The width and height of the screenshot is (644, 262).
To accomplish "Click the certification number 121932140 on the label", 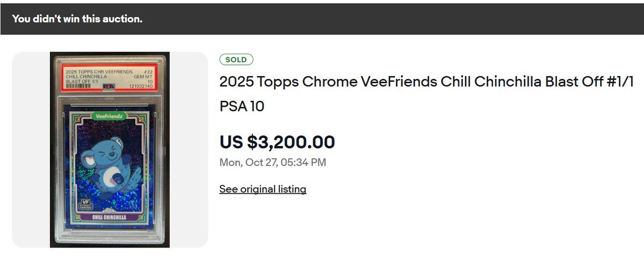I will pyautogui.click(x=142, y=85).
